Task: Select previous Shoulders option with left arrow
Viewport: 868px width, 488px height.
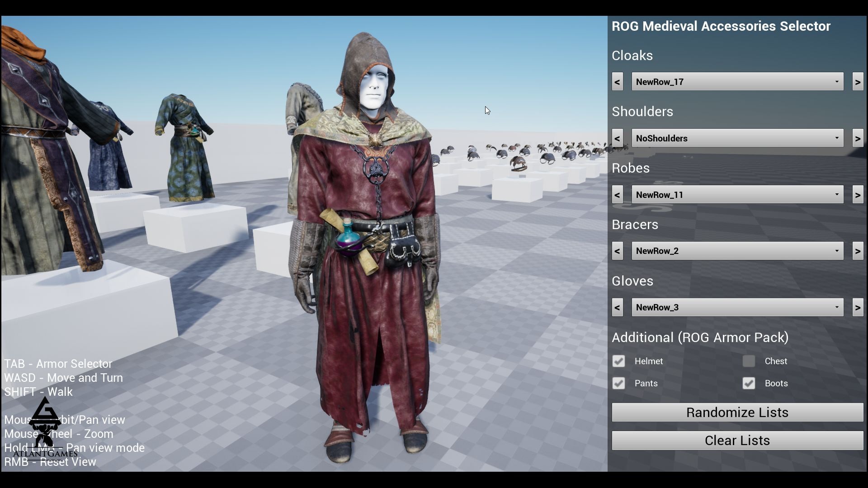Action: click(617, 138)
